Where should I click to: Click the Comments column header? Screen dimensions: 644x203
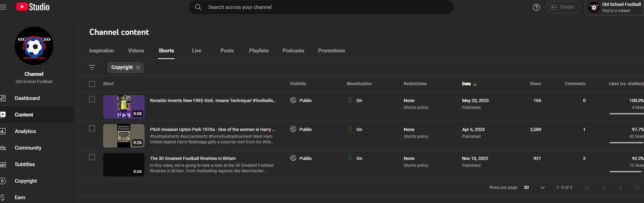(x=575, y=84)
